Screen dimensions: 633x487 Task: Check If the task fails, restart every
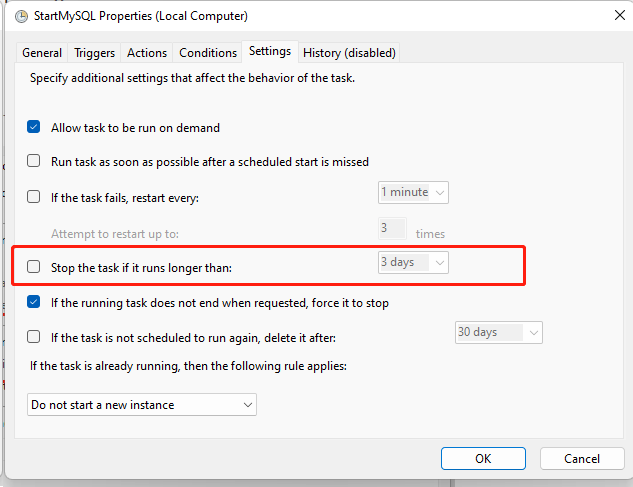(34, 197)
